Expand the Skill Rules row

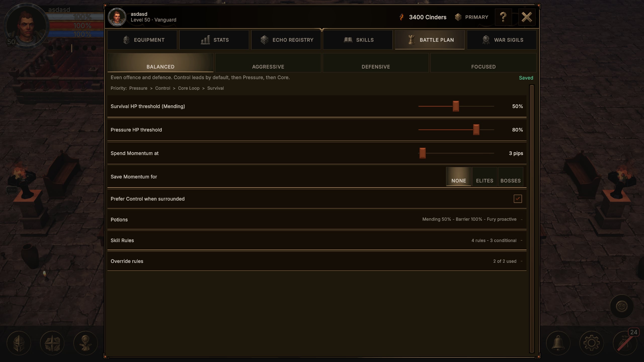(x=317, y=240)
